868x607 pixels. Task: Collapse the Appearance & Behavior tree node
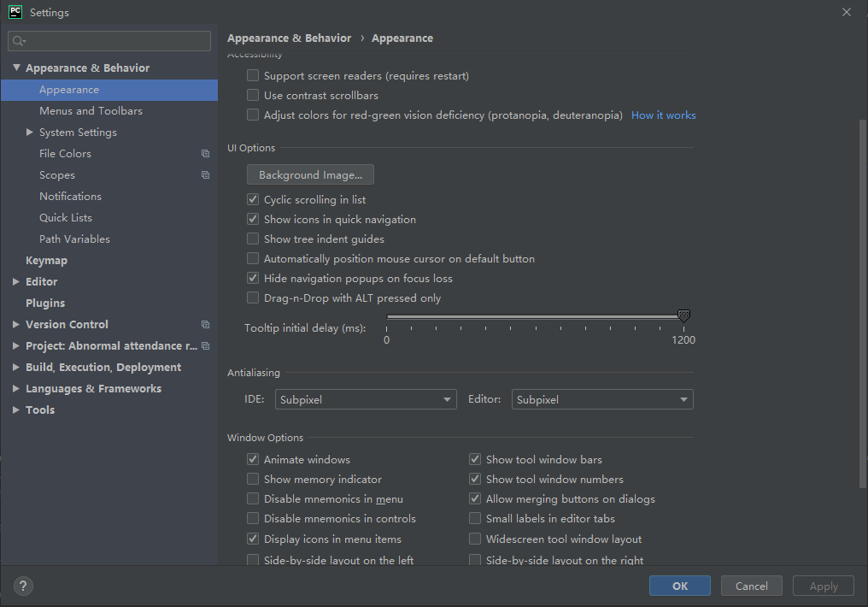point(16,68)
